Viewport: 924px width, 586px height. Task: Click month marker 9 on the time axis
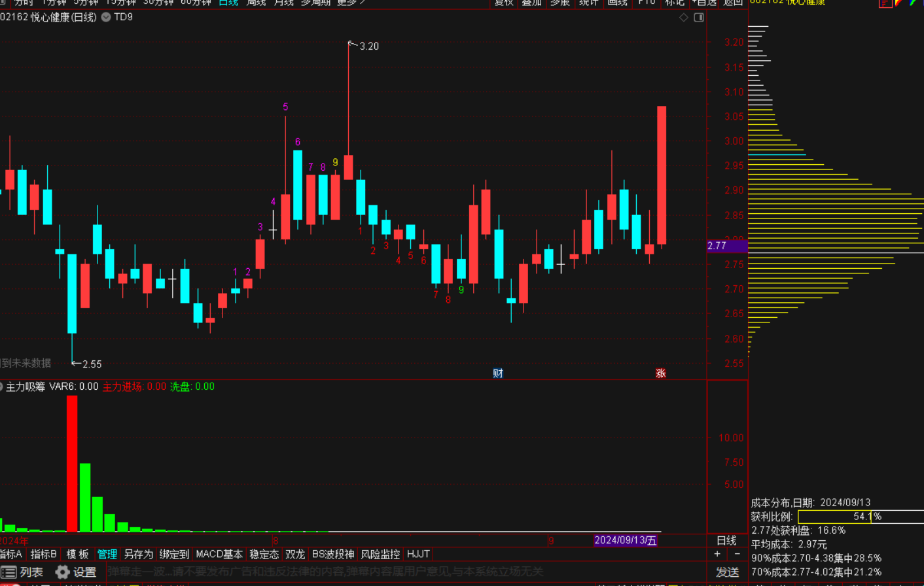tap(551, 541)
